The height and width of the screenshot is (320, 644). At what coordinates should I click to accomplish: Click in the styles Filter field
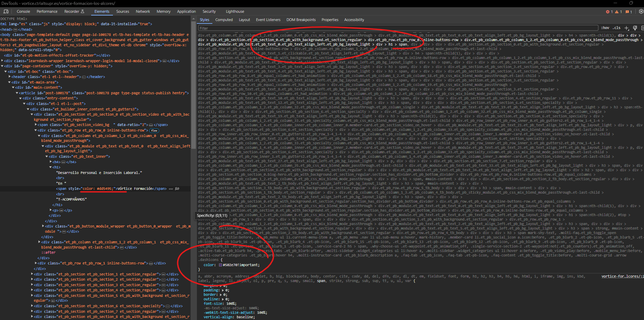pyautogui.click(x=398, y=28)
